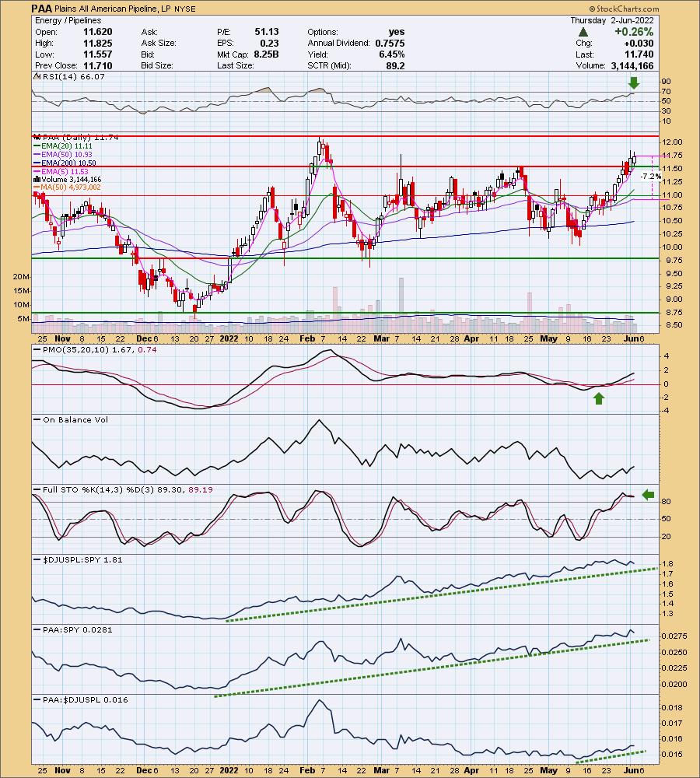
Task: Click the 'On Balance Vol' panel label
Action: tap(71, 420)
